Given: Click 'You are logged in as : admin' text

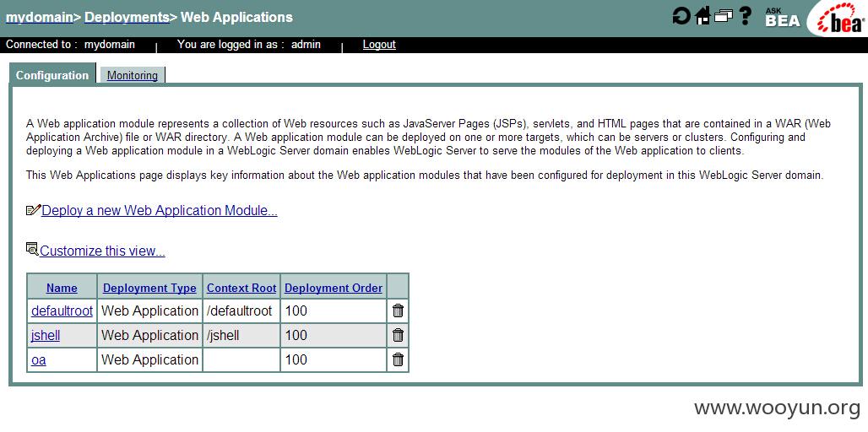Looking at the screenshot, I should (249, 44).
